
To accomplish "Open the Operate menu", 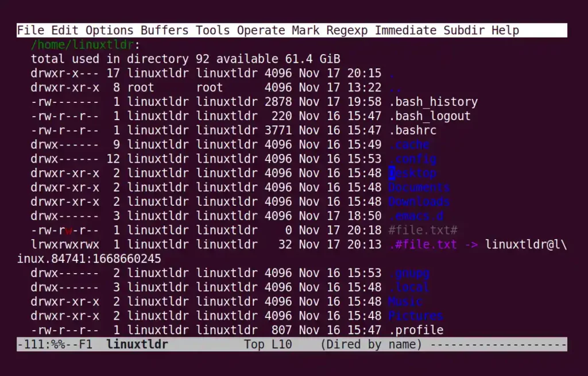I will click(x=261, y=30).
